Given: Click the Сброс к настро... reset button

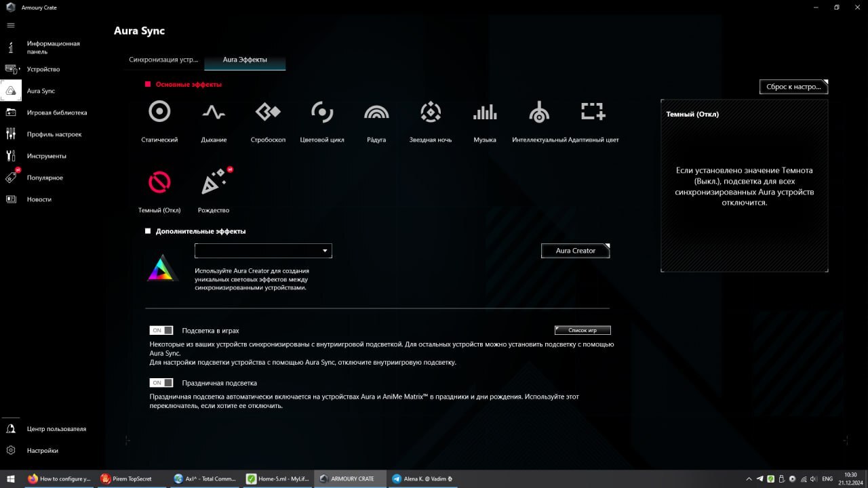Looking at the screenshot, I should (793, 87).
